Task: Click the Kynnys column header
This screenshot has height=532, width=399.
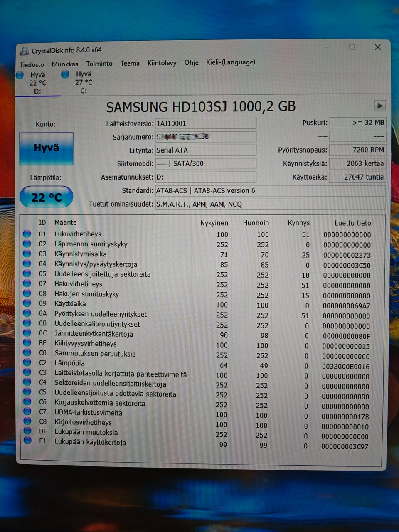Action: pyautogui.click(x=299, y=223)
